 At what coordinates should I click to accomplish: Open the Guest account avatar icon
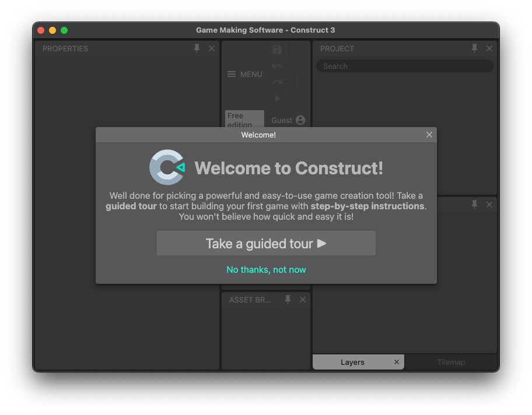pos(300,120)
